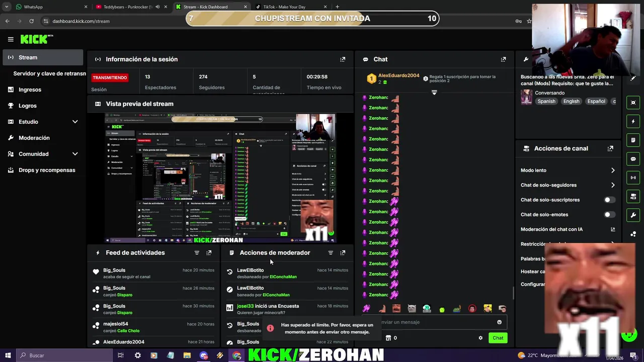
Task: Switch to the Teddybears Punkrocker tab
Action: [131, 7]
